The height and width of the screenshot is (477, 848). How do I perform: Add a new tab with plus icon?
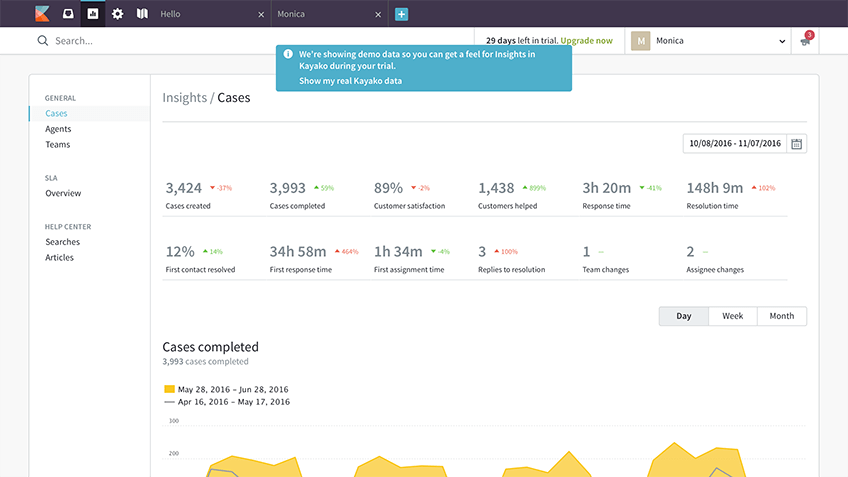tap(401, 14)
